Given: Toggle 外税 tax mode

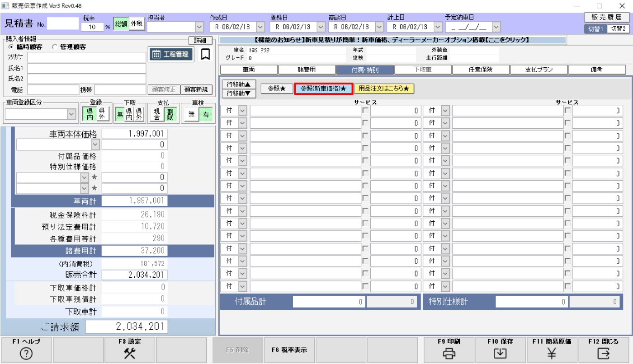Looking at the screenshot, I should point(137,24).
